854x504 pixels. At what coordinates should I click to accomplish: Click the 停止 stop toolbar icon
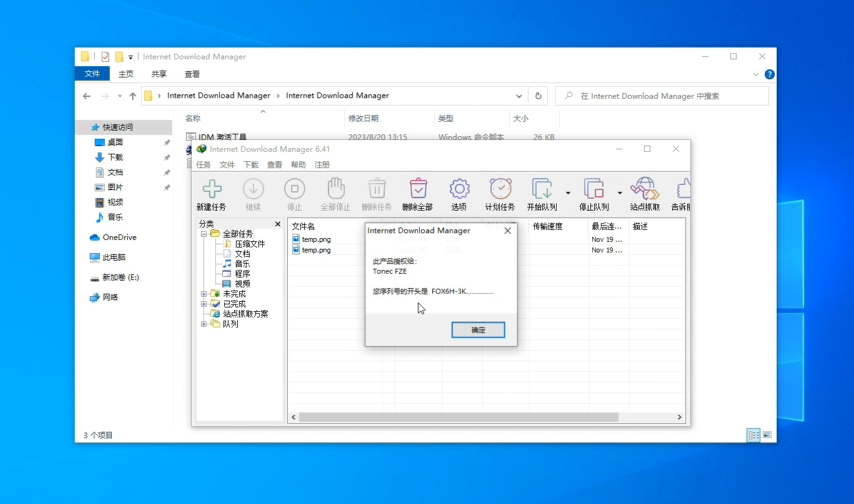coord(295,189)
